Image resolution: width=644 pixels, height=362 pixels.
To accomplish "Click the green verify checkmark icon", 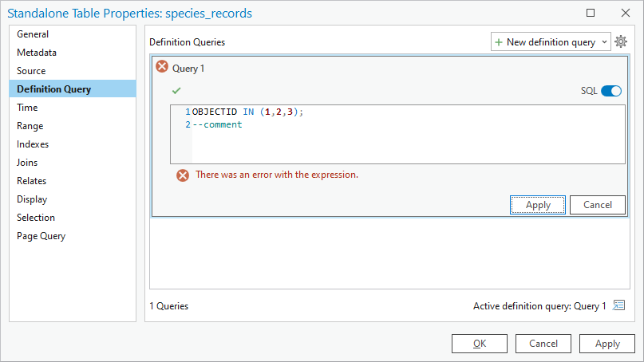I will point(176,91).
